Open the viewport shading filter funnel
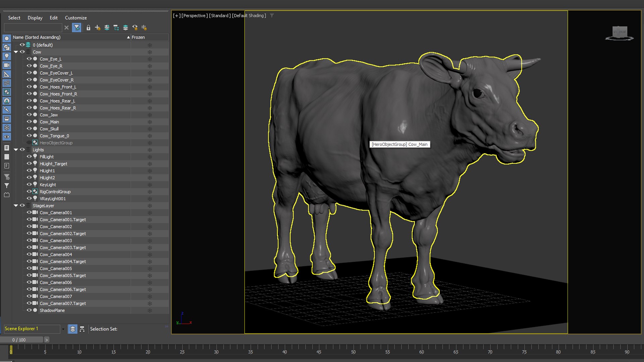Screen dimensions: 644x362 pyautogui.click(x=272, y=15)
